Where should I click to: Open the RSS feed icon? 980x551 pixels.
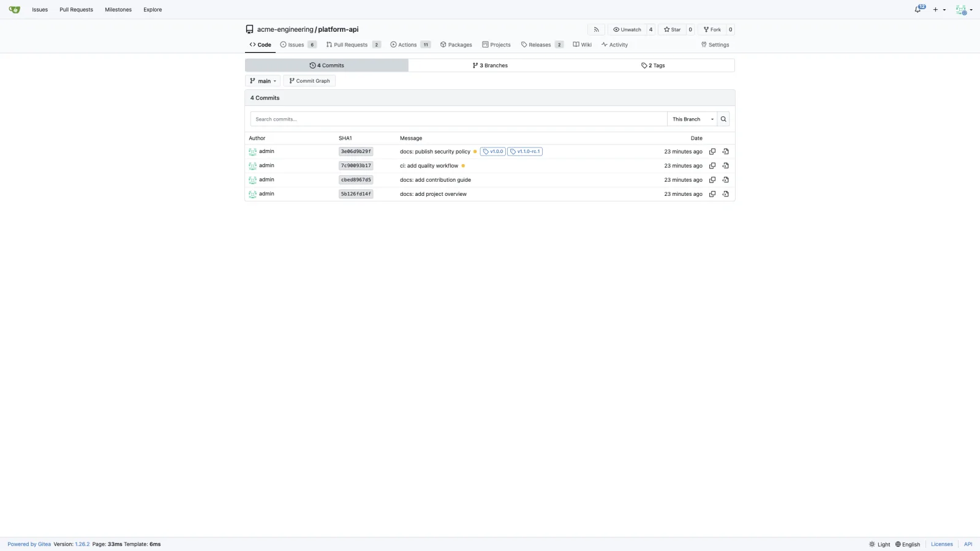point(596,29)
